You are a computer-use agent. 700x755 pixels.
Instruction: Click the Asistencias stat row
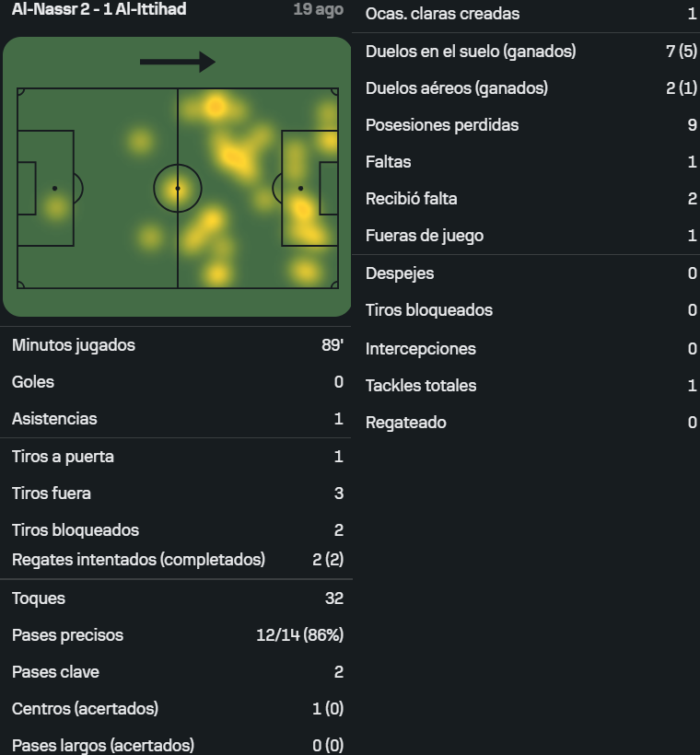[x=177, y=419]
